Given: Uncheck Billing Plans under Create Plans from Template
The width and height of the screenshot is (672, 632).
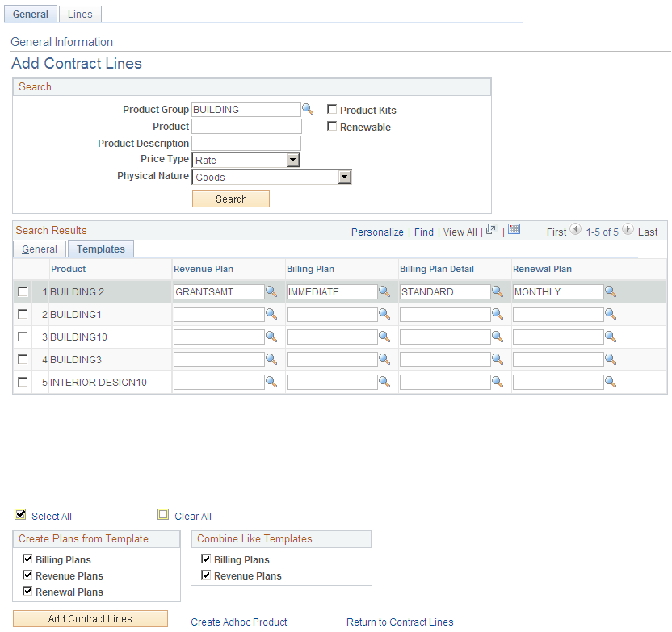Looking at the screenshot, I should tap(27, 559).
